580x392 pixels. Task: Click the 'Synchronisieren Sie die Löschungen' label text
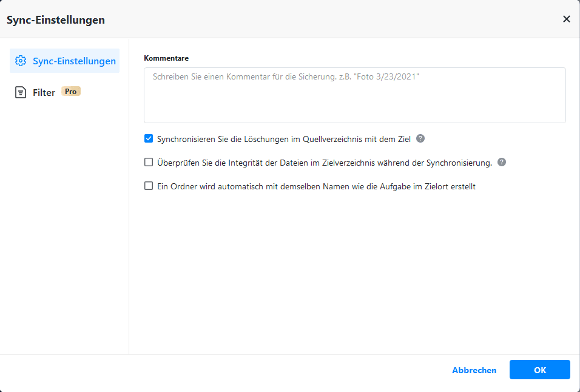[x=283, y=139]
